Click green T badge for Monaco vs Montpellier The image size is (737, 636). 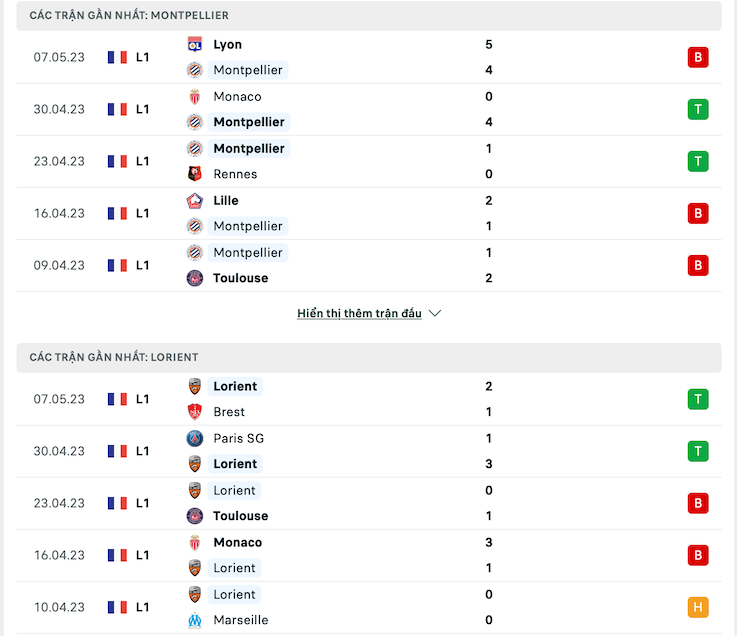pos(698,110)
